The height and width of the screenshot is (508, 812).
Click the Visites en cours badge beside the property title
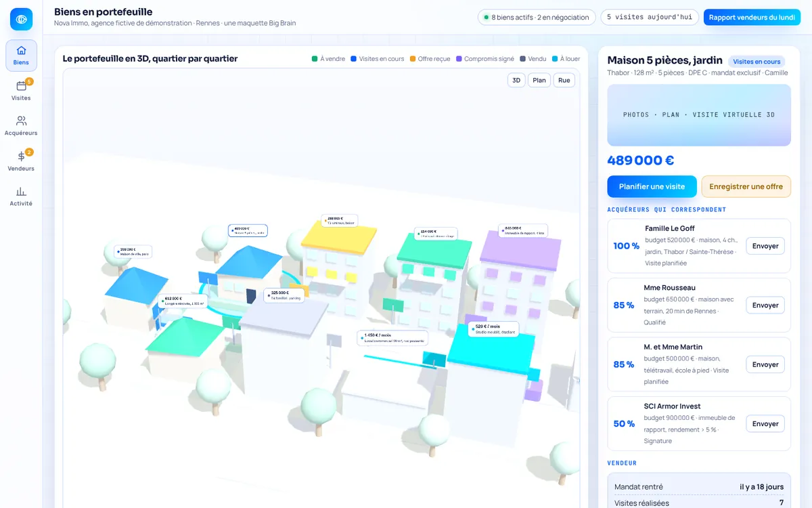[x=757, y=62]
